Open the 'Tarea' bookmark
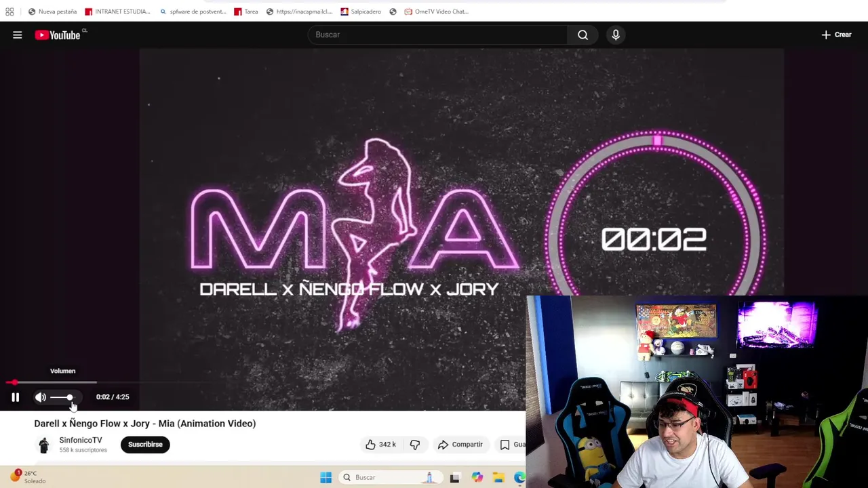Image resolution: width=868 pixels, height=488 pixels. coord(246,12)
